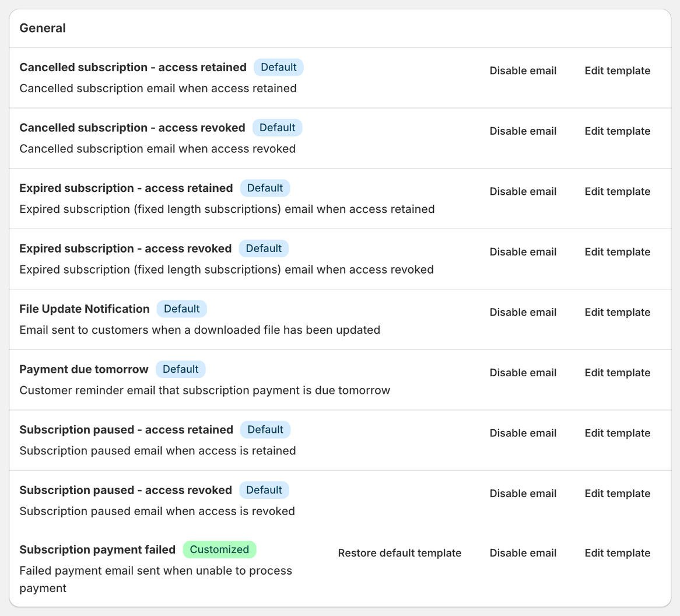Click description 'Failed payment email sent when unable to process payment'

click(156, 580)
